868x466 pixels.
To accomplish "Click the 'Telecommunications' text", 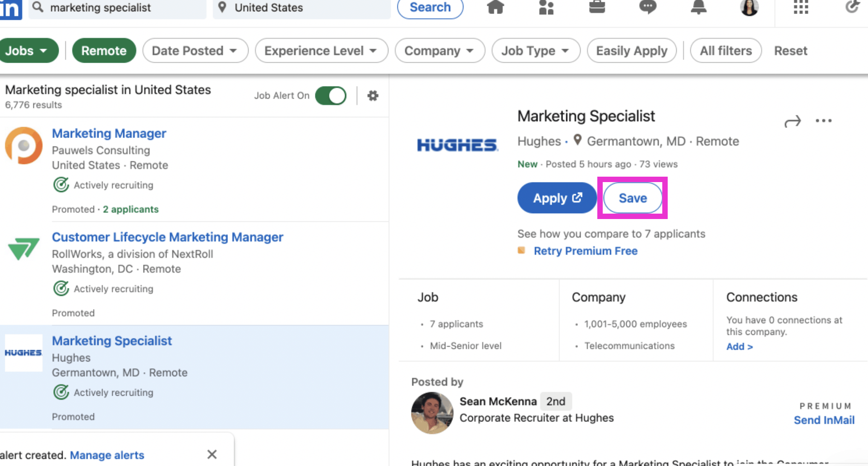I will (x=629, y=346).
